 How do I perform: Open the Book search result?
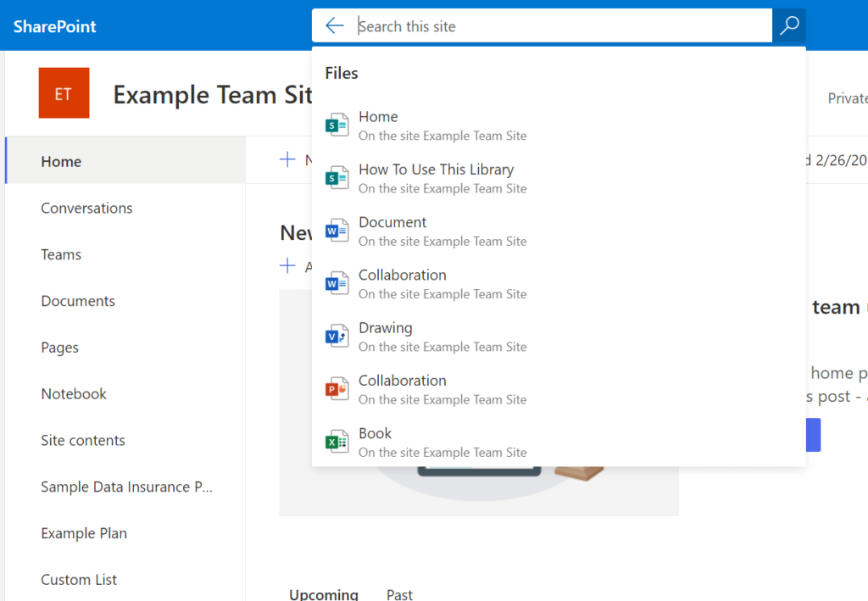coord(559,442)
